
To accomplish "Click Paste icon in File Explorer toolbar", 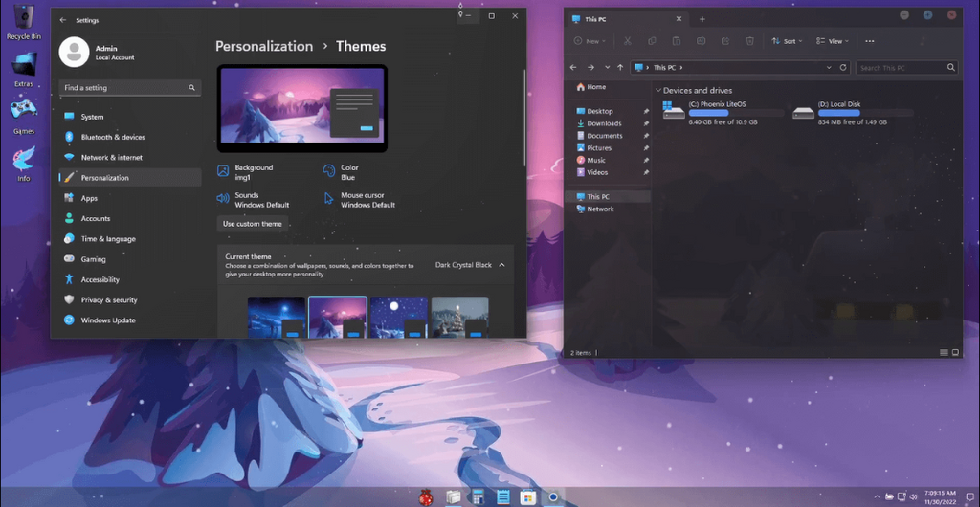I will pos(677,41).
